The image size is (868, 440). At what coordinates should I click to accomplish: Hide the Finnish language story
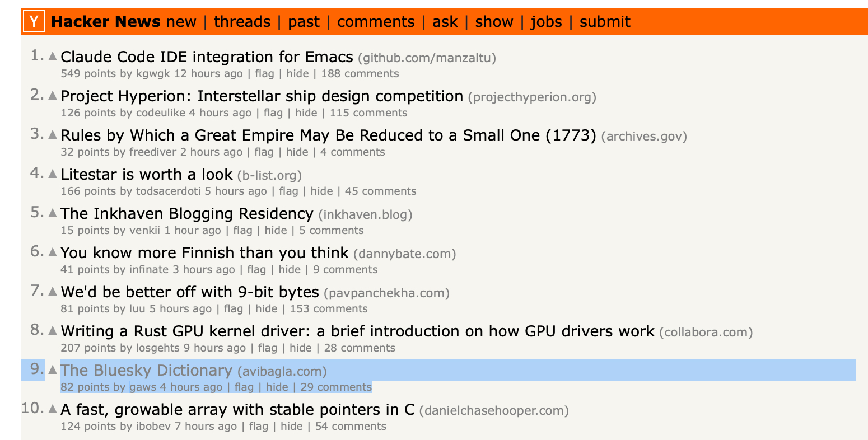click(x=290, y=270)
